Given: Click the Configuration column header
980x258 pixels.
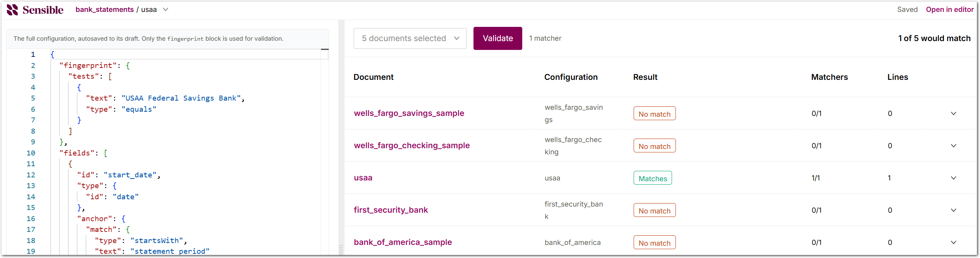Looking at the screenshot, I should (x=571, y=77).
